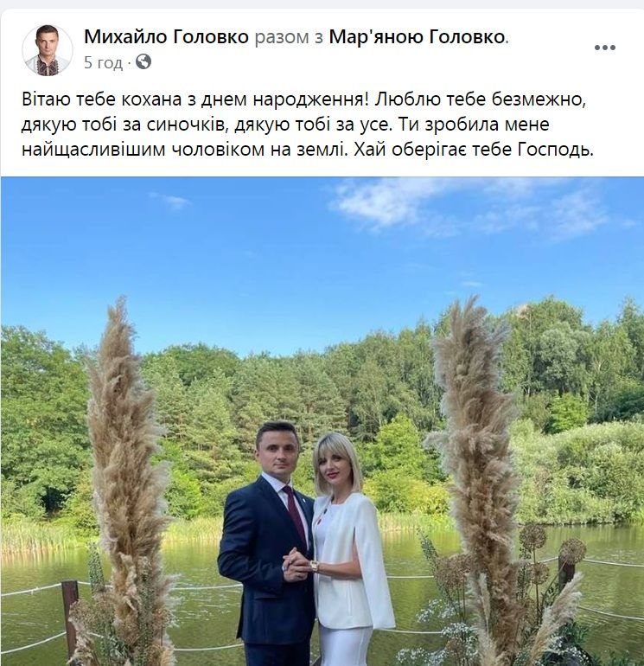
Task: Open the couple photo in viewer
Action: tap(322, 421)
